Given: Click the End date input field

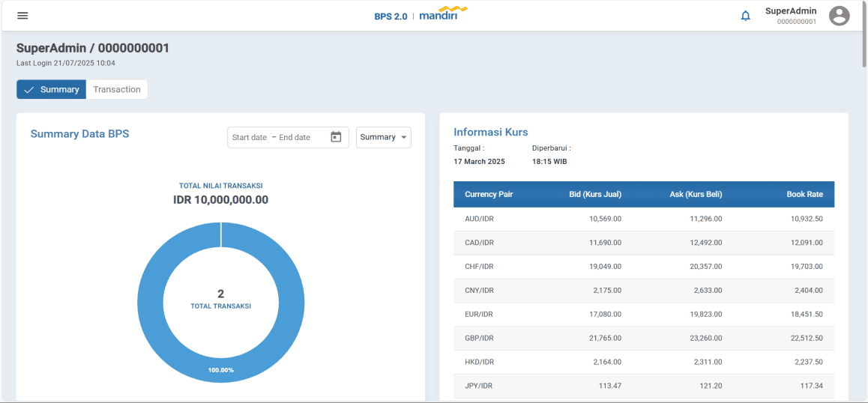Looking at the screenshot, I should 295,137.
